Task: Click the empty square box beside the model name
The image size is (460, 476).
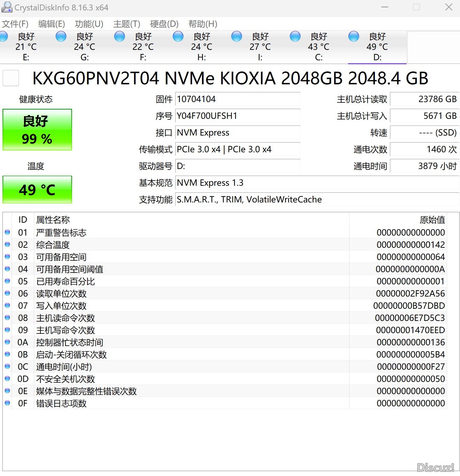Action: [x=11, y=78]
